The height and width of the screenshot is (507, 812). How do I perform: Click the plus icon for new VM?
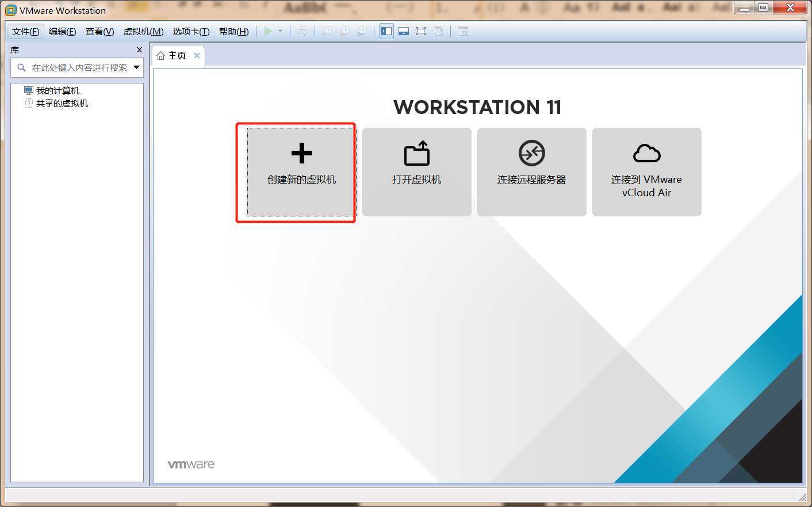pos(302,153)
